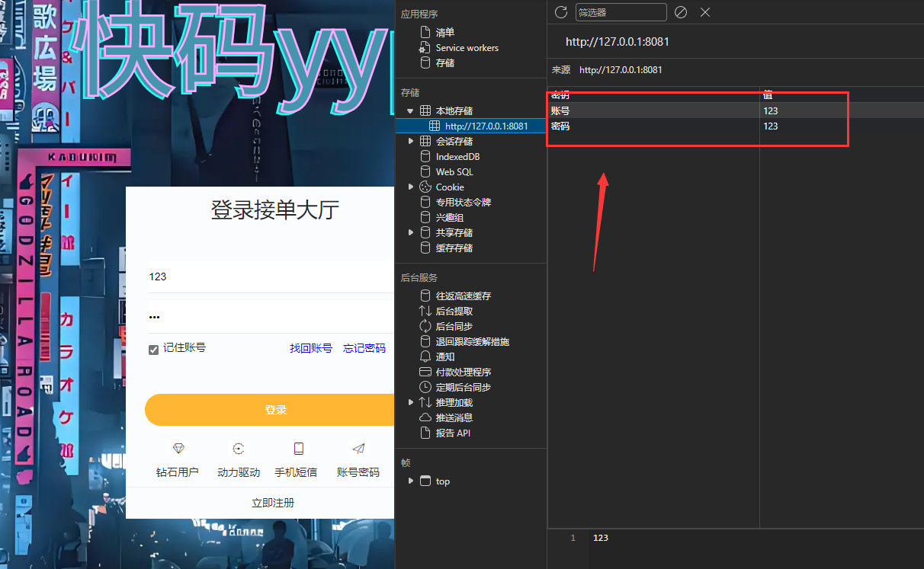Click the 账号密码 paper-plane icon
Image resolution: width=924 pixels, height=569 pixels.
tap(358, 449)
